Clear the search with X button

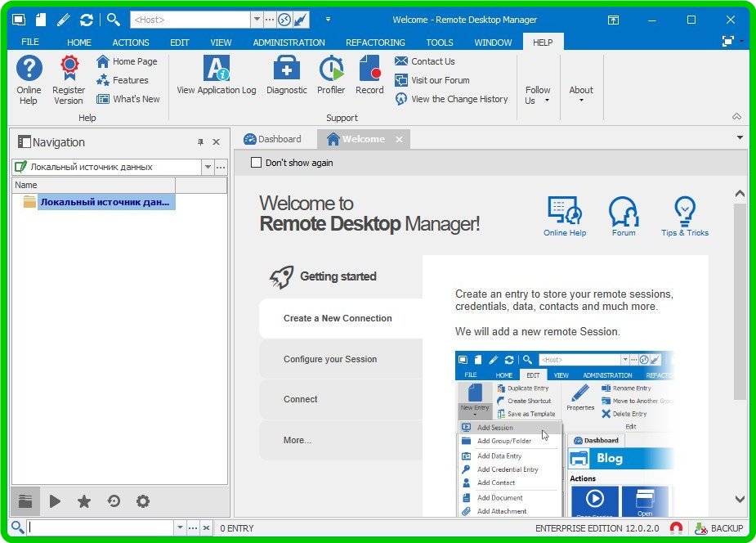(206, 527)
